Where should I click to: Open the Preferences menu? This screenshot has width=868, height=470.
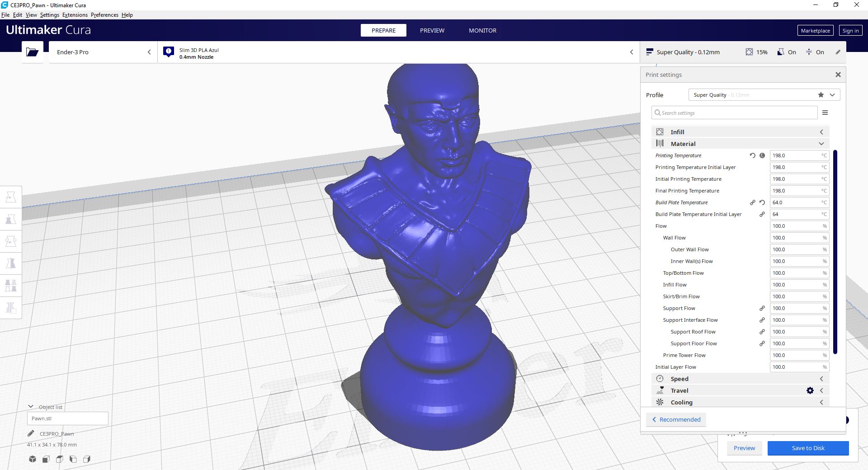[104, 14]
